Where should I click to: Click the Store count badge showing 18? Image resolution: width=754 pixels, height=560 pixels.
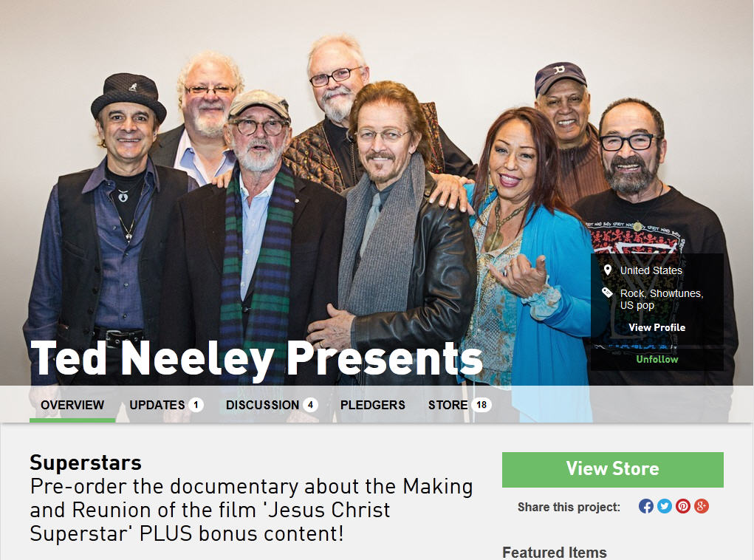[x=481, y=405]
